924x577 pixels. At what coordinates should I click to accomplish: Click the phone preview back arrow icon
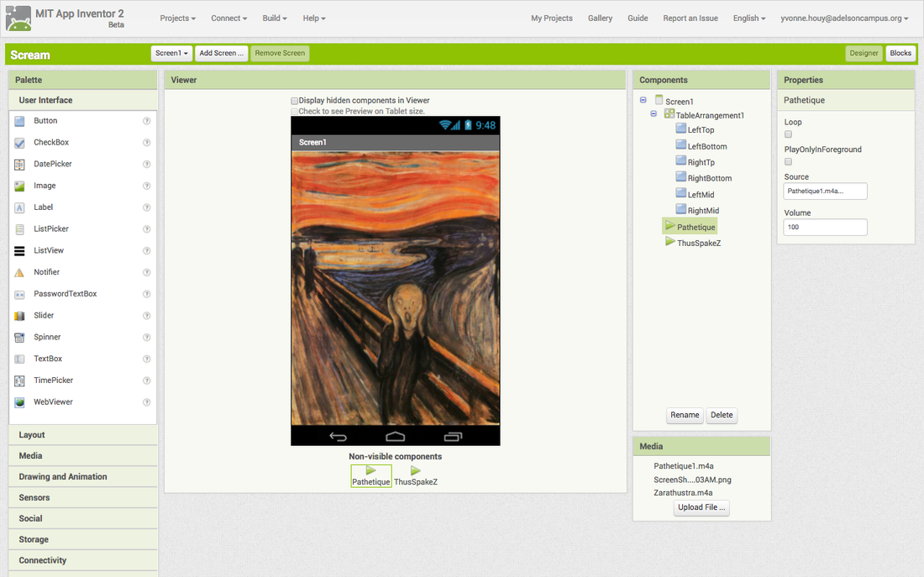(339, 436)
